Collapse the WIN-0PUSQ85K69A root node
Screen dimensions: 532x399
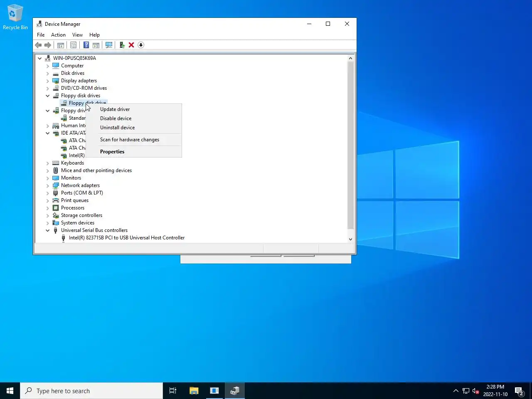click(40, 58)
